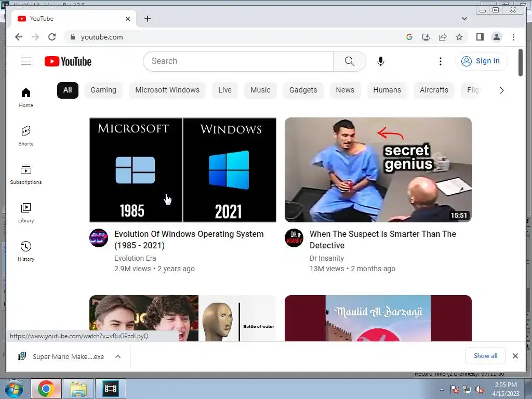Open the Super Mario Maker exe download
This screenshot has width=532, height=399.
[61, 356]
